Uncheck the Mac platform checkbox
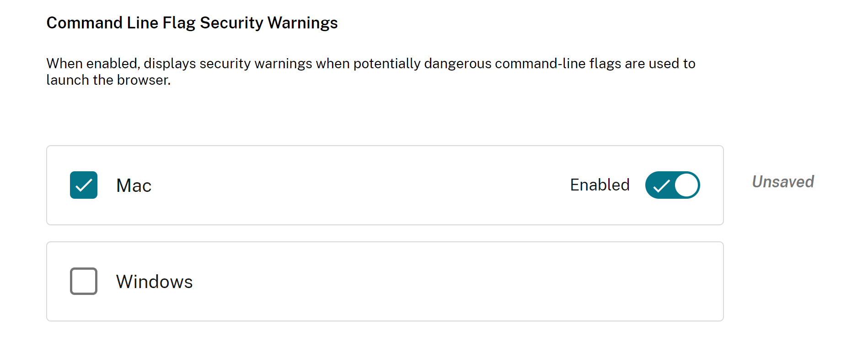This screenshot has width=868, height=354. click(84, 185)
